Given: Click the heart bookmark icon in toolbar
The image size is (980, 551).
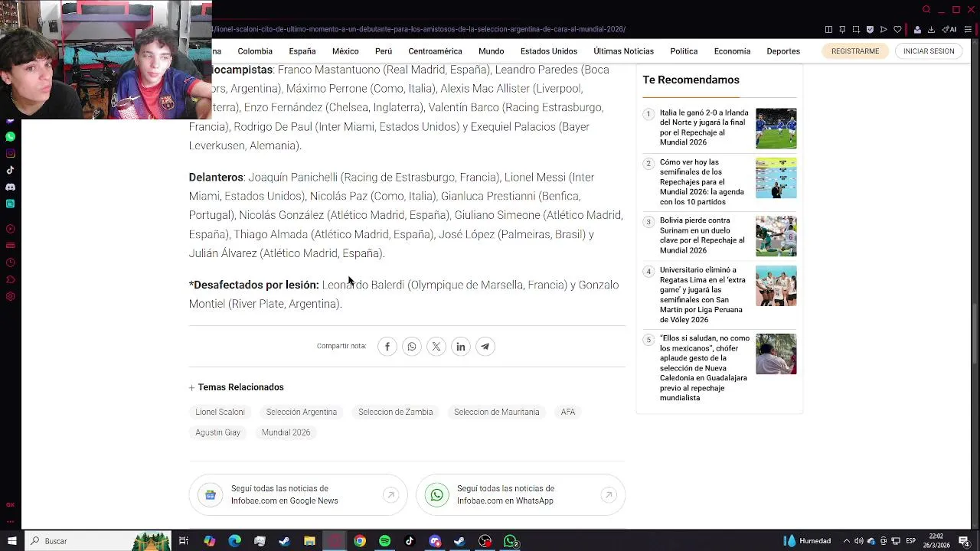Looking at the screenshot, I should pyautogui.click(x=897, y=30).
